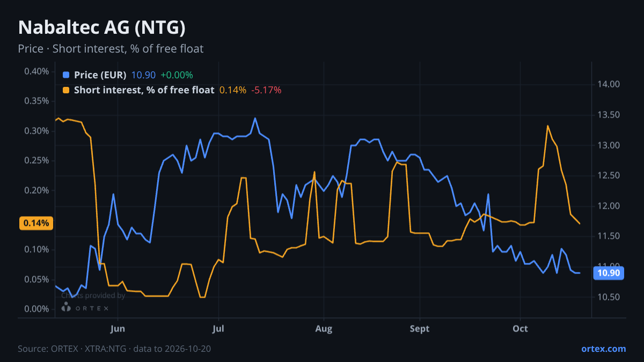Screen dimensions: 644x362
Task: Click the +0.00% price change value
Action: coord(177,75)
